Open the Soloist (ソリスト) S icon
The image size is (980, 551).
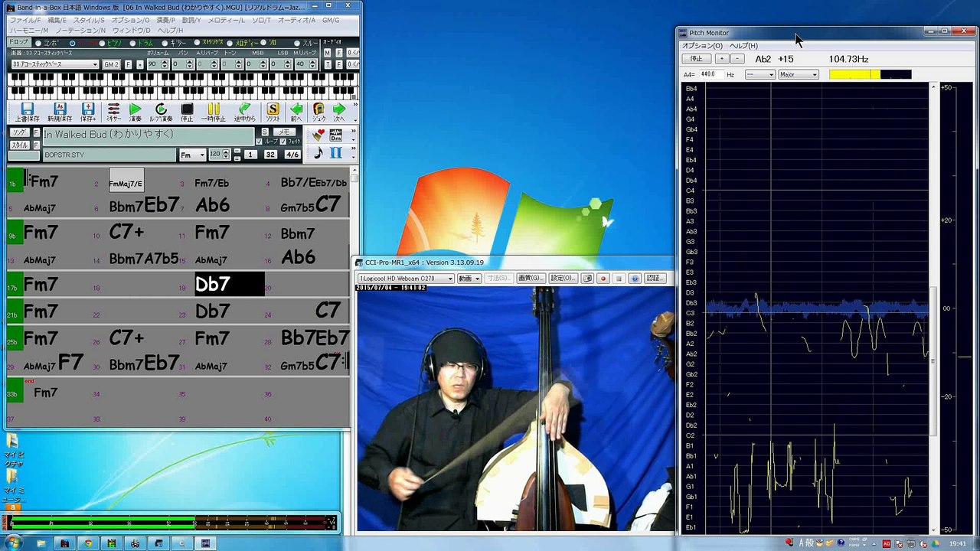pyautogui.click(x=273, y=110)
